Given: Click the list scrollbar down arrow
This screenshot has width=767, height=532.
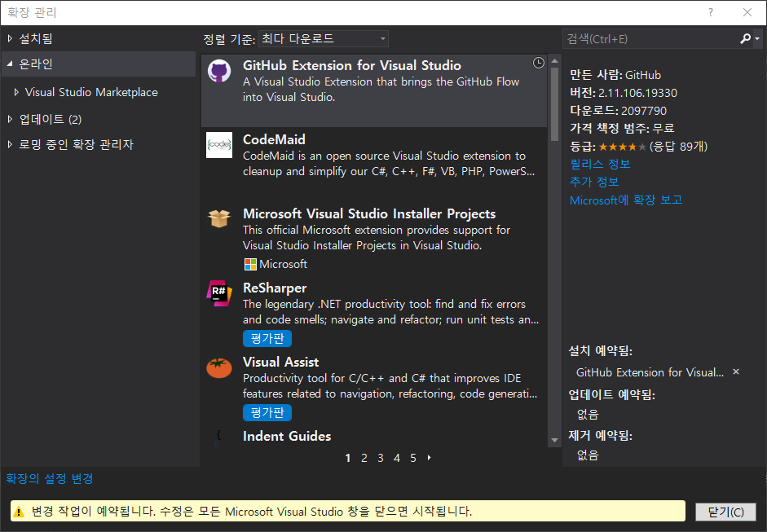Looking at the screenshot, I should pos(554,440).
